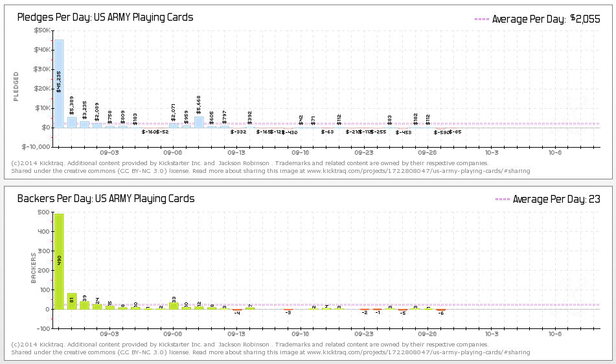Image resolution: width=616 pixels, height=364 pixels.
Task: Click the pink dashed swatch beside $2,055 average
Action: [x=481, y=19]
